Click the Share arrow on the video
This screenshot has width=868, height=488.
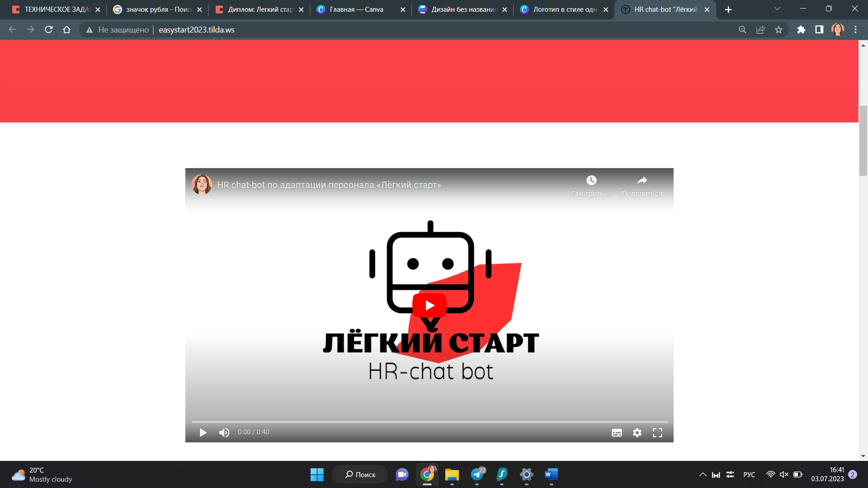pyautogui.click(x=642, y=181)
